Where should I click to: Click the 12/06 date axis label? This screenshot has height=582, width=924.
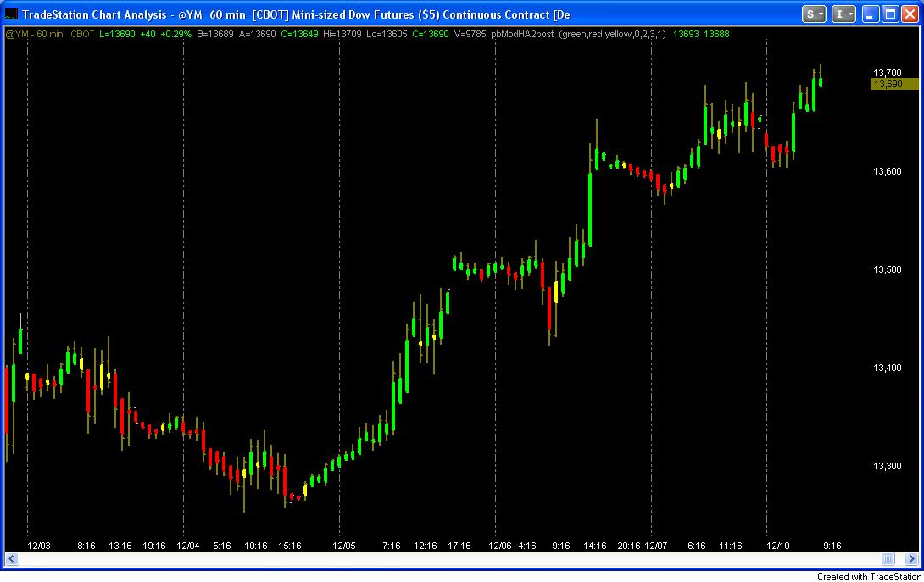click(499, 546)
